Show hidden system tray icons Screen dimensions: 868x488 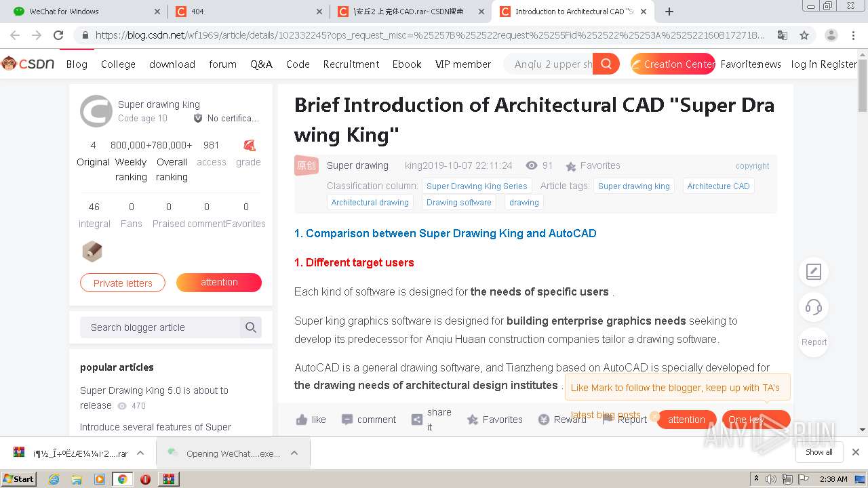point(757,479)
